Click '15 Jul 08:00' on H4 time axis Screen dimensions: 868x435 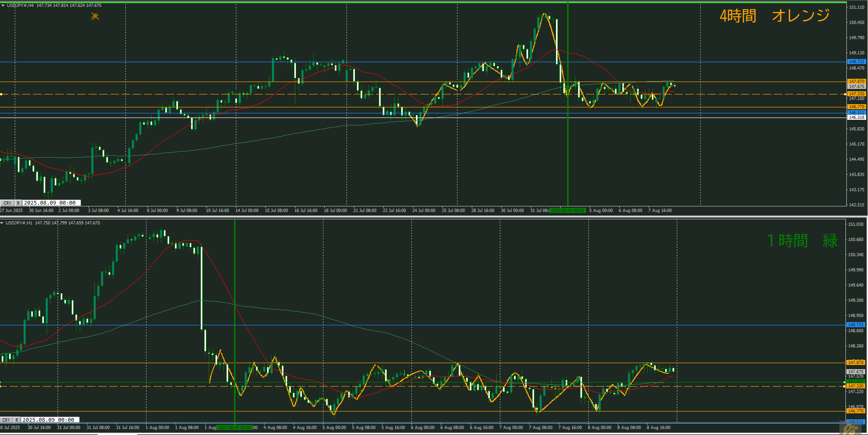276,211
